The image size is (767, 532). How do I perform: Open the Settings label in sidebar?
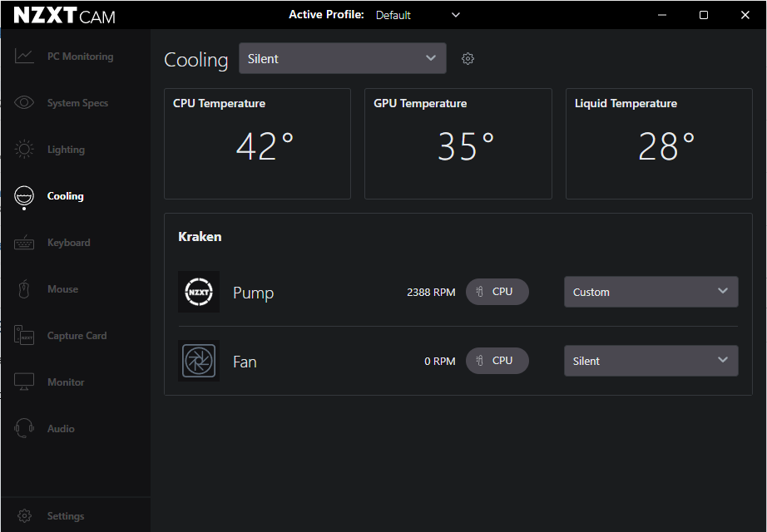66,516
